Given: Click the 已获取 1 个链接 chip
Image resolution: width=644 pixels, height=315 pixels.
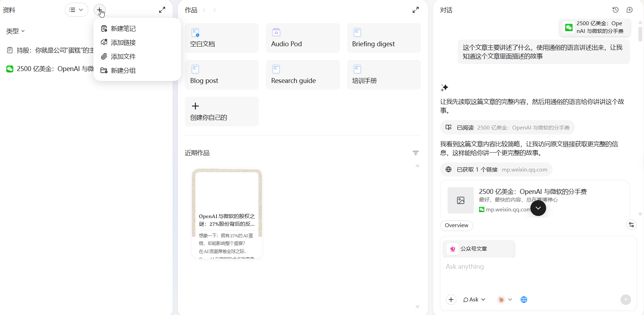Looking at the screenshot, I should [x=496, y=170].
